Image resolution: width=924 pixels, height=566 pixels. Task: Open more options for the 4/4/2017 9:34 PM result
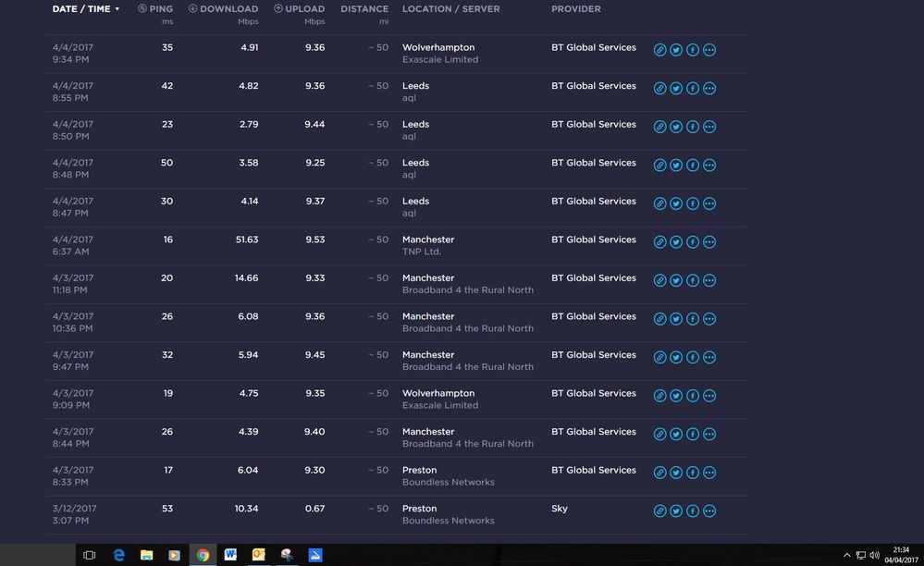coord(709,50)
